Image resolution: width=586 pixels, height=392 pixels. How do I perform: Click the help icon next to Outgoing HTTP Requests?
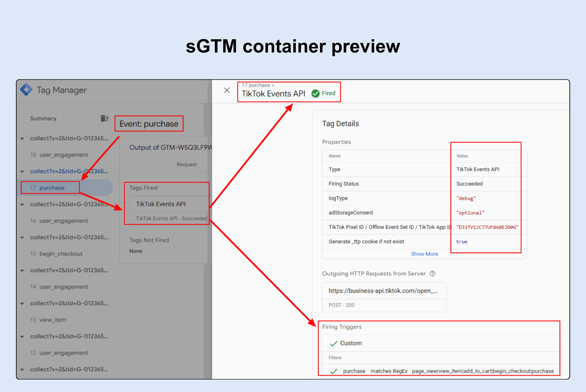[x=432, y=274]
